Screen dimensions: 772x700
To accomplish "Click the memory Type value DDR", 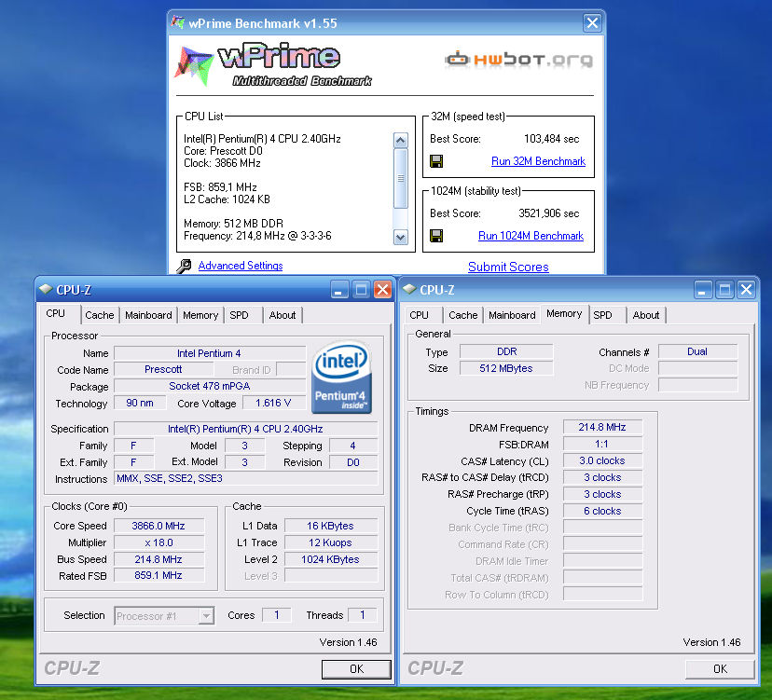I will point(506,351).
